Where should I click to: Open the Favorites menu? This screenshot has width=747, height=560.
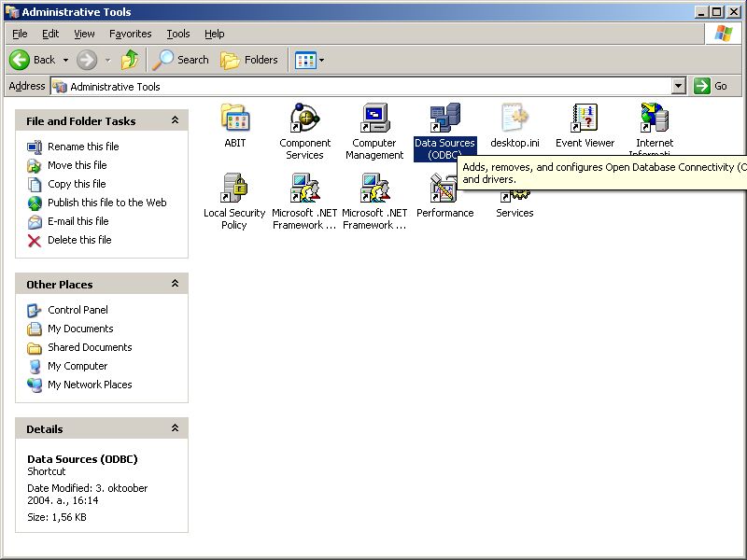point(130,34)
